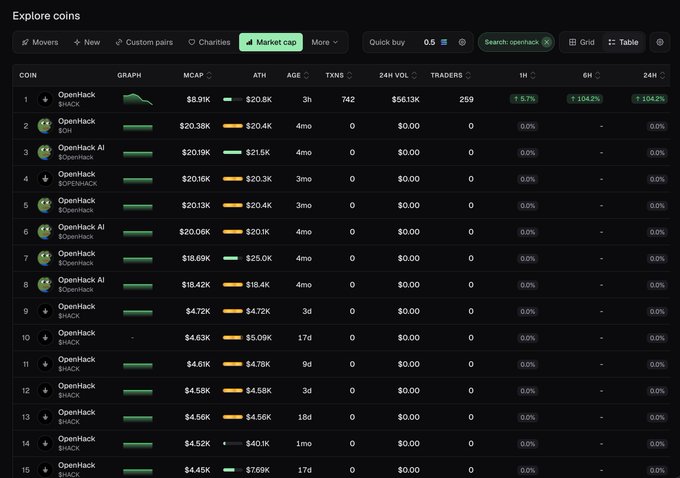Switch to Table view
680x478 pixels.
click(x=623, y=42)
